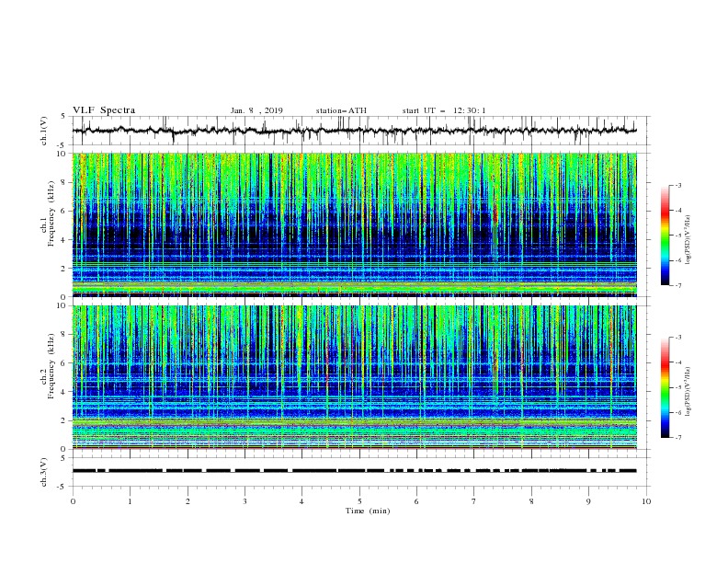Viewport: 728px width, 563px height.
Task: Click the ch.1 spectrogram plot area
Action: click(x=355, y=224)
